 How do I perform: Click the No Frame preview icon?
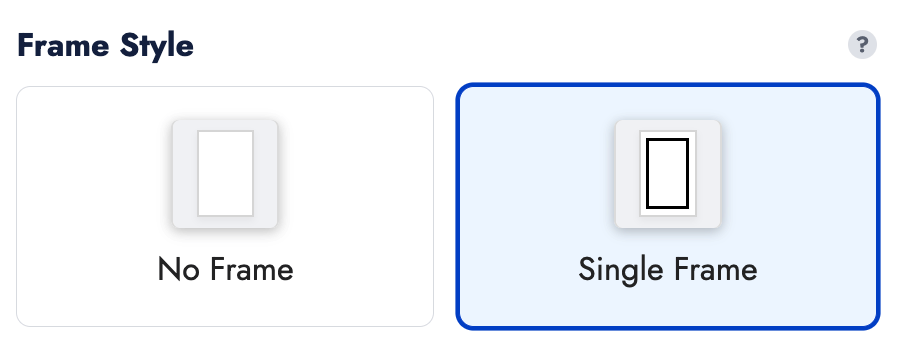(x=225, y=174)
